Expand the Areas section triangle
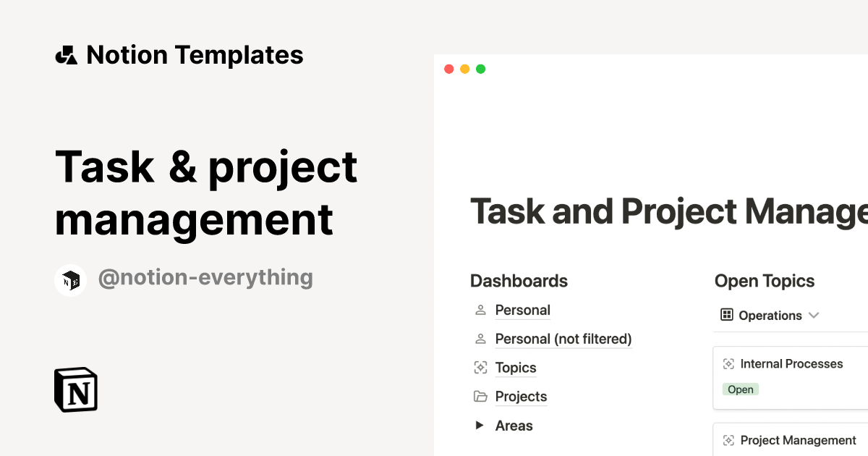Viewport: 868px width, 456px height. [x=480, y=426]
